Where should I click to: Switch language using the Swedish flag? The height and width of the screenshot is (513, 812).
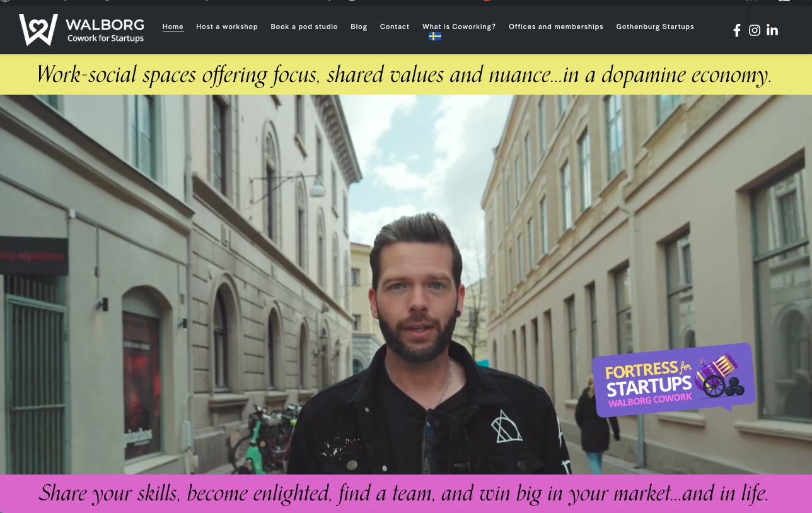tap(434, 37)
